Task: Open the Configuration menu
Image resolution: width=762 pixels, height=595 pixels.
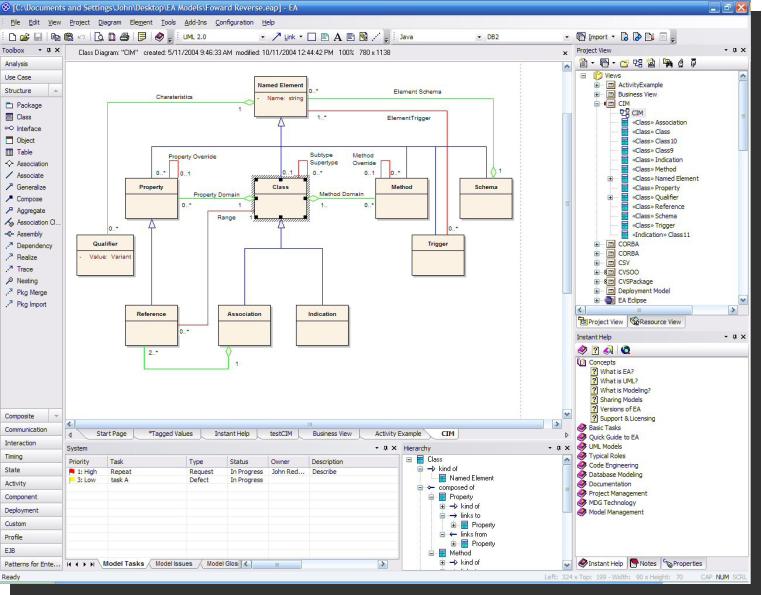Action: pos(234,23)
